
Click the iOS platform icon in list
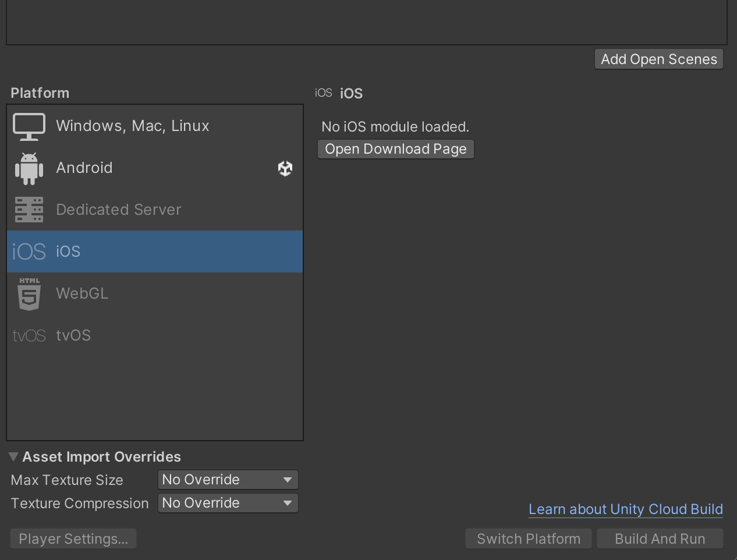pyautogui.click(x=29, y=251)
